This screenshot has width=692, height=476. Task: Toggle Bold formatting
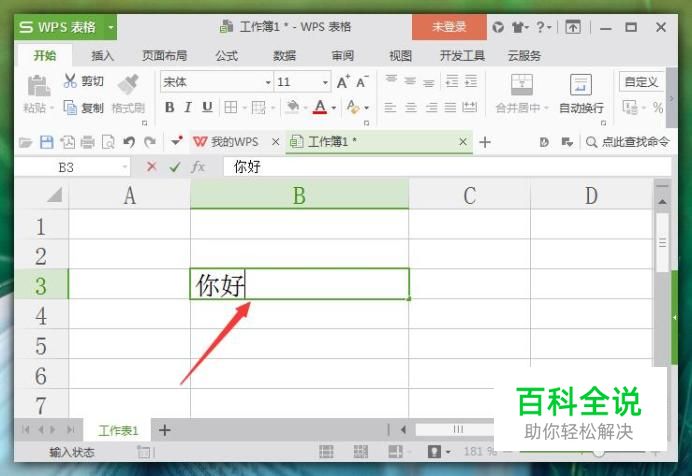point(169,107)
